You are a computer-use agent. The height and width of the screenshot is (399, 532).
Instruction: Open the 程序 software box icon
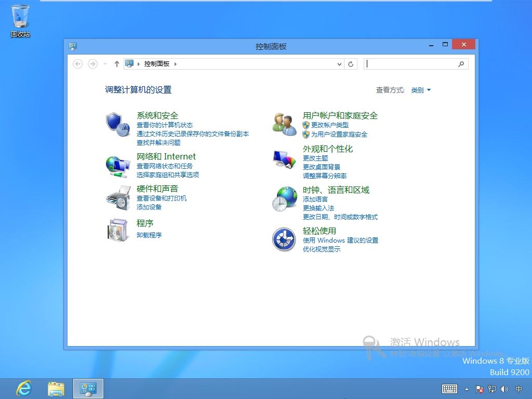point(117,230)
